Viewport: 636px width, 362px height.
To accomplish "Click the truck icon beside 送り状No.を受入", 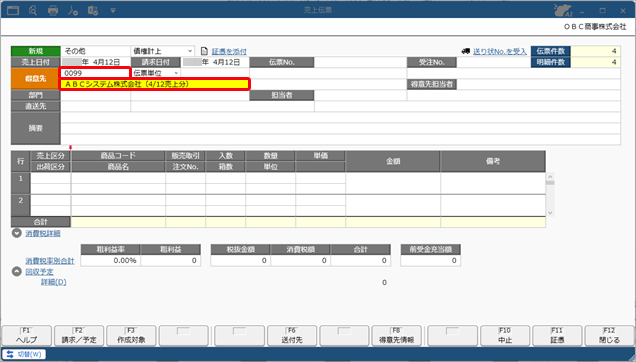I will point(466,51).
